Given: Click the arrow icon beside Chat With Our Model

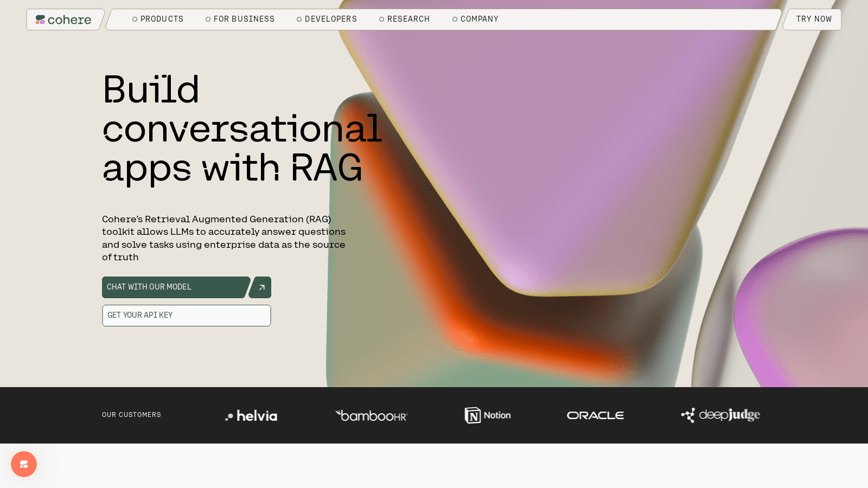Looking at the screenshot, I should point(260,287).
